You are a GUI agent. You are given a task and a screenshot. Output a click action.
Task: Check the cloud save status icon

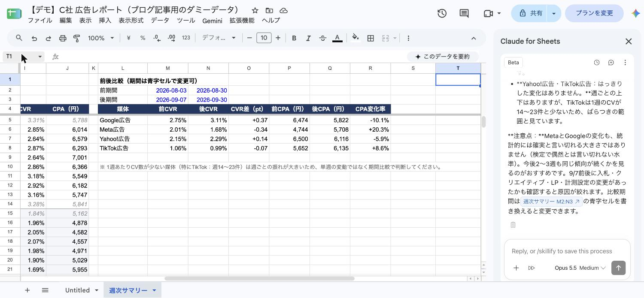pos(283,10)
